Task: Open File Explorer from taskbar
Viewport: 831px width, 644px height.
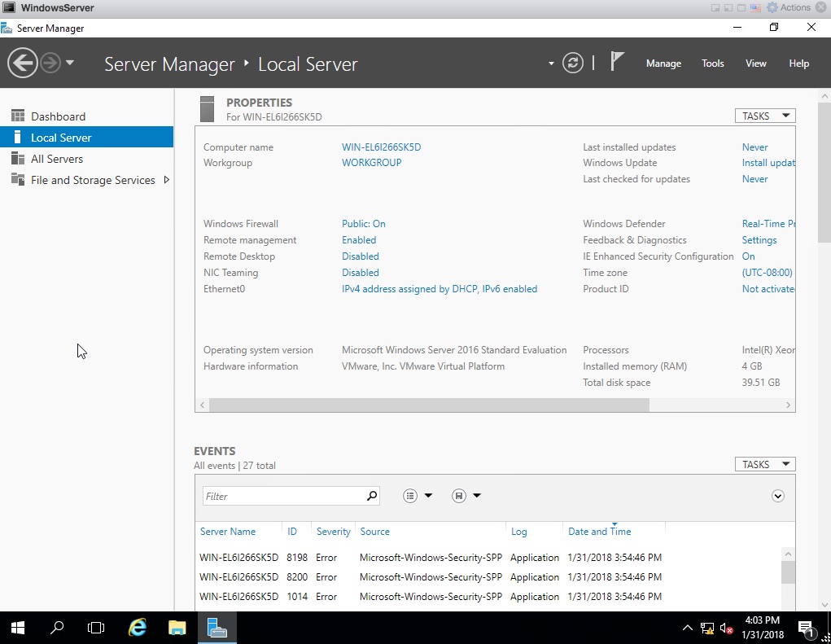Action: tap(177, 628)
